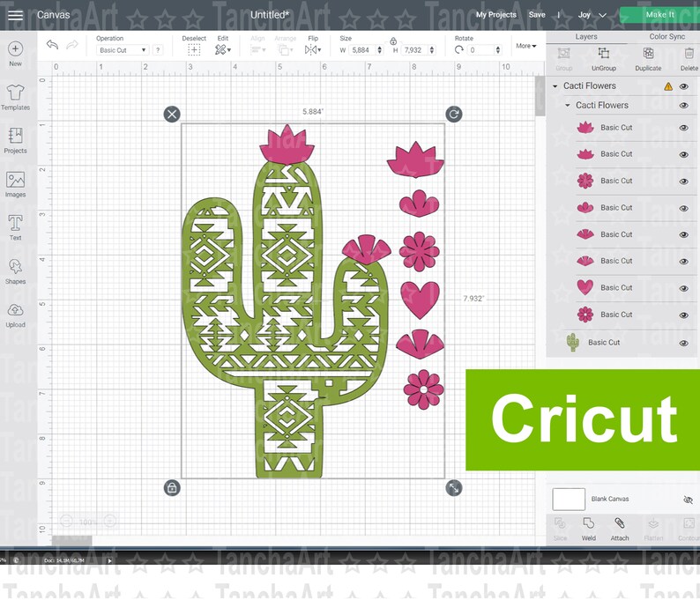Viewport: 700px width, 600px height.
Task: Open the Joy machine selector dropdown
Action: [x=592, y=15]
